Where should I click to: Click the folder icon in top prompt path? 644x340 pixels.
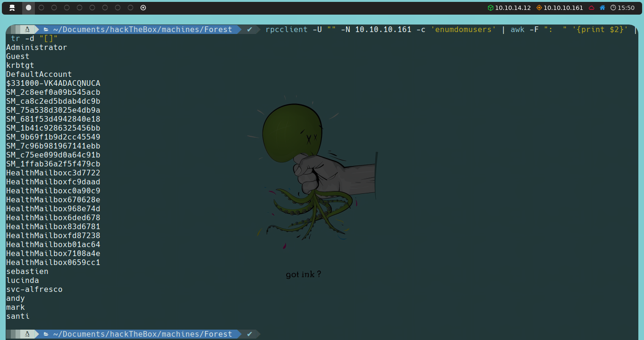pyautogui.click(x=46, y=29)
